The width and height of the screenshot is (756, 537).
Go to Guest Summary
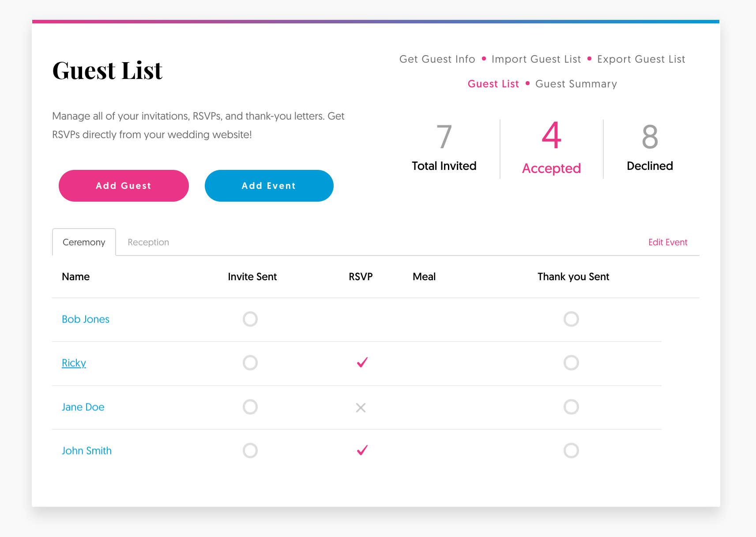[x=576, y=84]
